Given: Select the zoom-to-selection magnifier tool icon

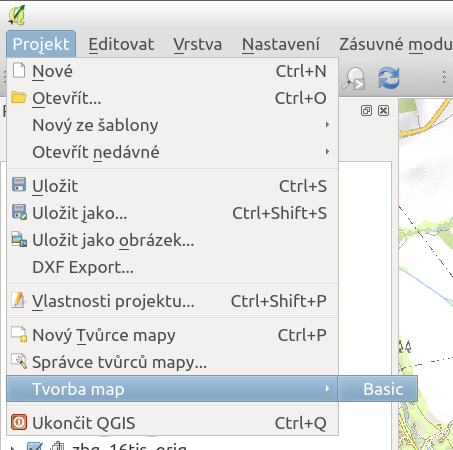Looking at the screenshot, I should [x=353, y=79].
